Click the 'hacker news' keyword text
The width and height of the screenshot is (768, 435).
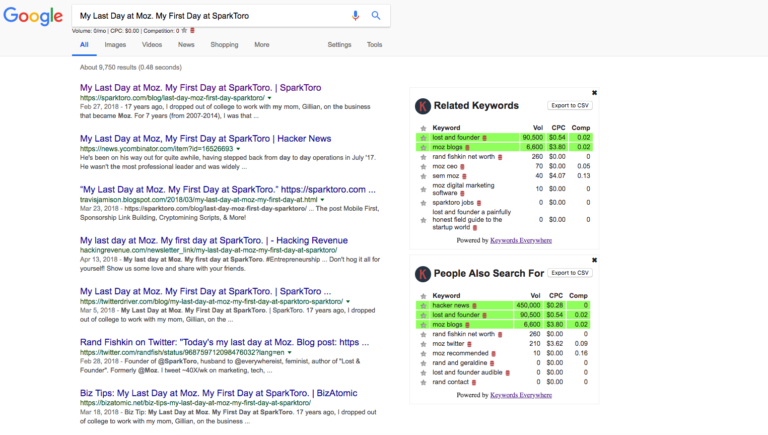451,305
